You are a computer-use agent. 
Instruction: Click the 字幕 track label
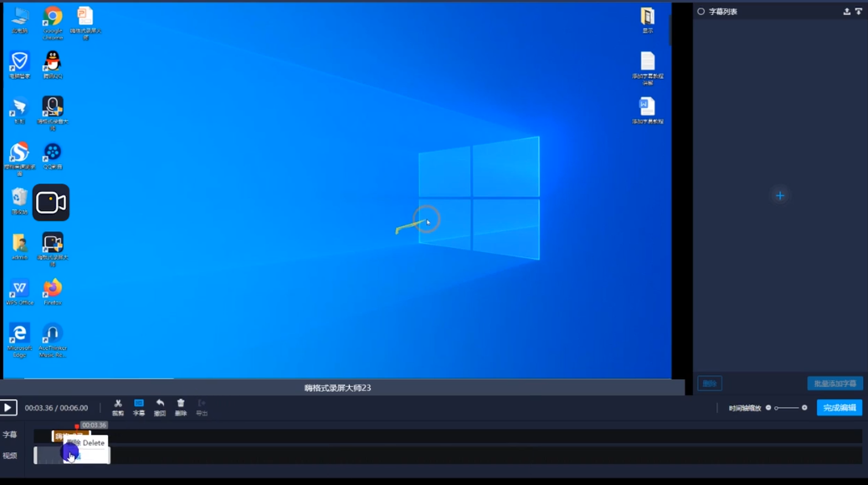[10, 435]
